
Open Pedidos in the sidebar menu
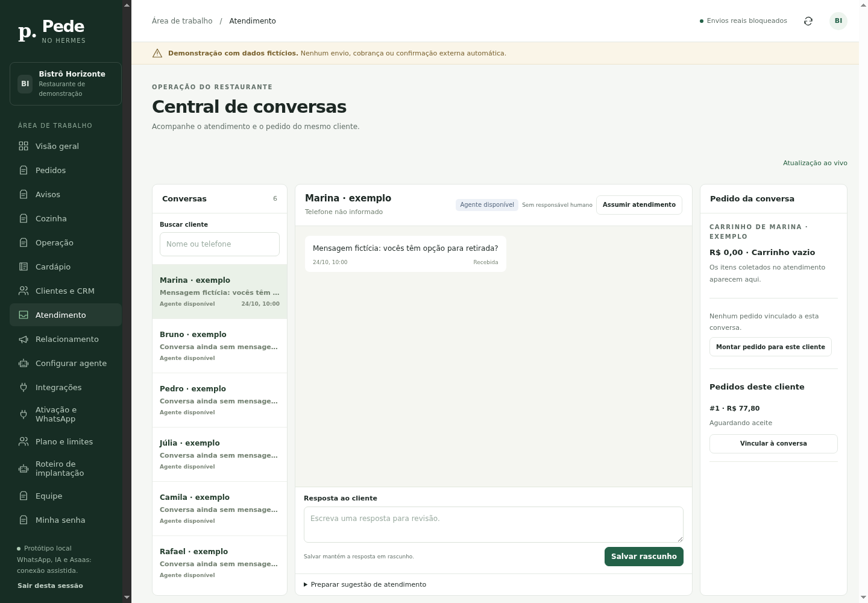click(66, 170)
